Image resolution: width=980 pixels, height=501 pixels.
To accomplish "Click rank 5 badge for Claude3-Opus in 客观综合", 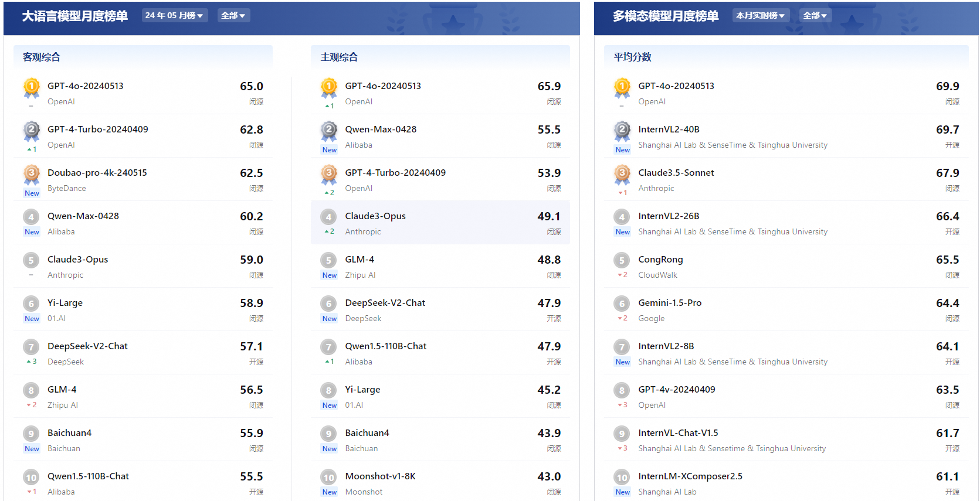I will (31, 260).
